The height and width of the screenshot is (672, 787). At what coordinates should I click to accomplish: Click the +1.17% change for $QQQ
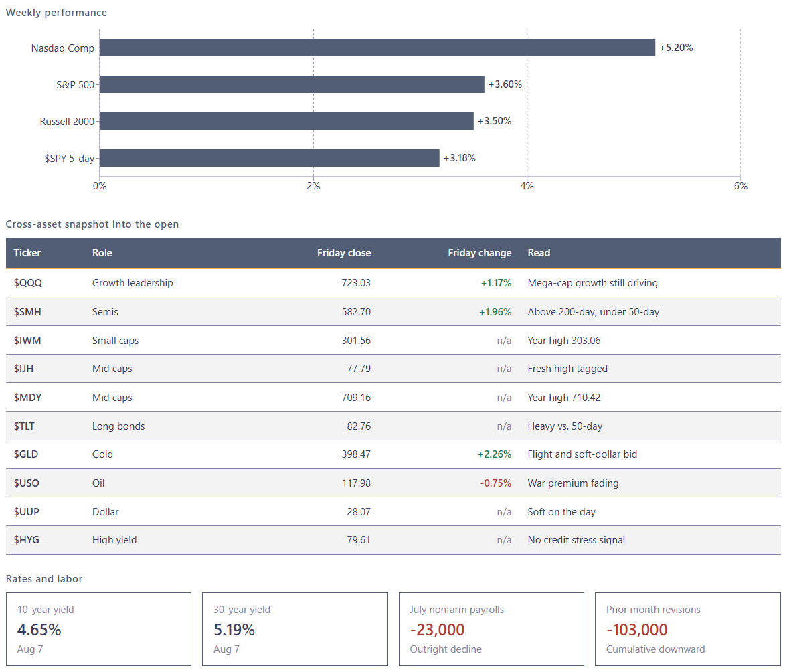(496, 283)
